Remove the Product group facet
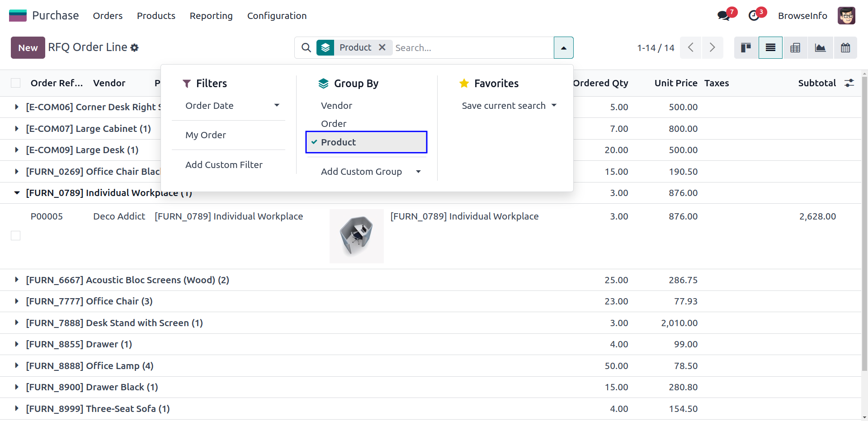The height and width of the screenshot is (421, 868). click(x=382, y=47)
